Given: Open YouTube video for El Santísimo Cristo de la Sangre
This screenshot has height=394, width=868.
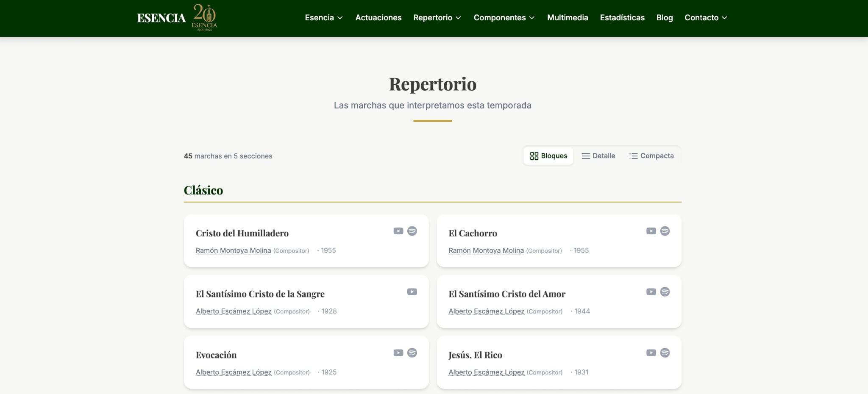Looking at the screenshot, I should pos(412,291).
